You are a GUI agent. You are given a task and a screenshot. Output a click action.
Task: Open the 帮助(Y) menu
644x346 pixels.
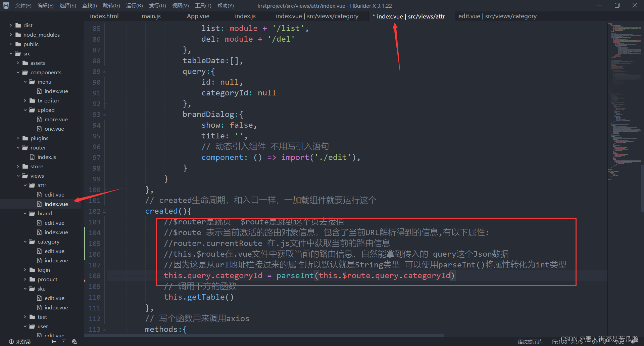click(x=226, y=6)
